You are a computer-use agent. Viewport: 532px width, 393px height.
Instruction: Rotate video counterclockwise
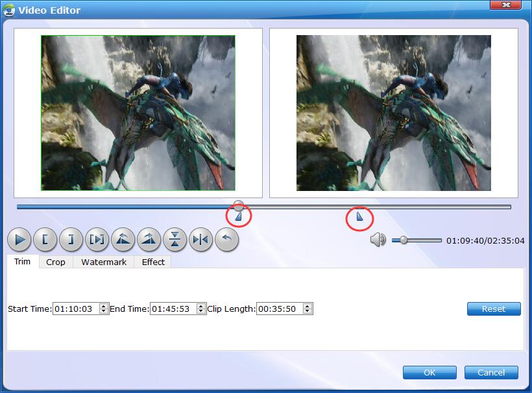click(123, 240)
